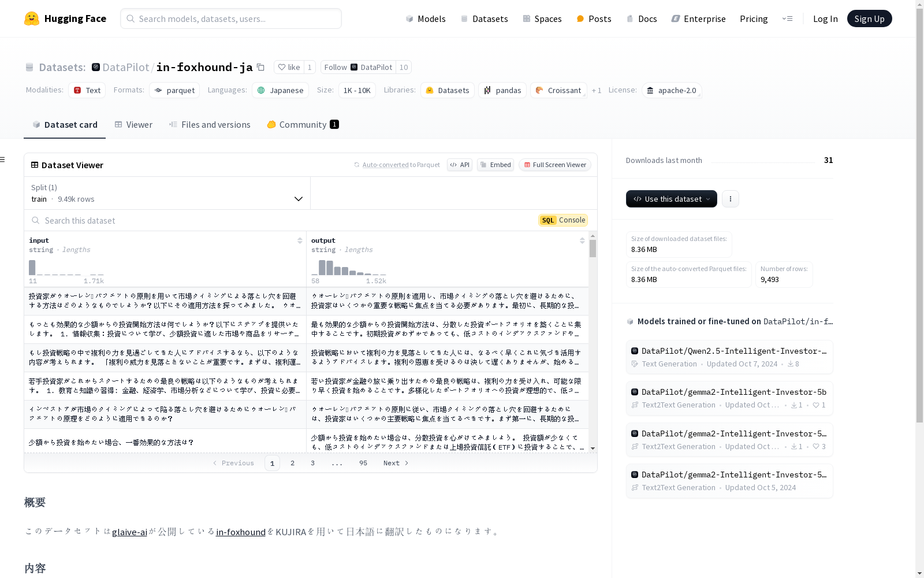The width and height of the screenshot is (924, 578).
Task: Open the navigation overflow menu icon
Action: [787, 18]
